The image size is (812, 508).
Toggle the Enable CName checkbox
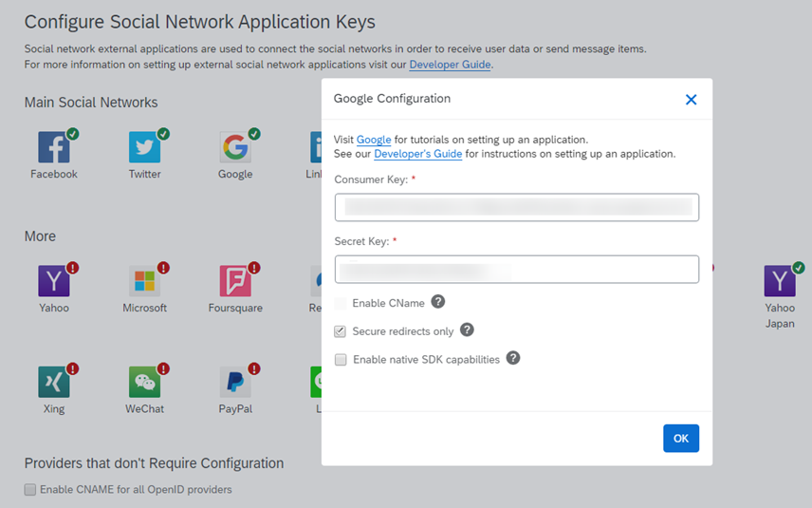click(x=341, y=303)
